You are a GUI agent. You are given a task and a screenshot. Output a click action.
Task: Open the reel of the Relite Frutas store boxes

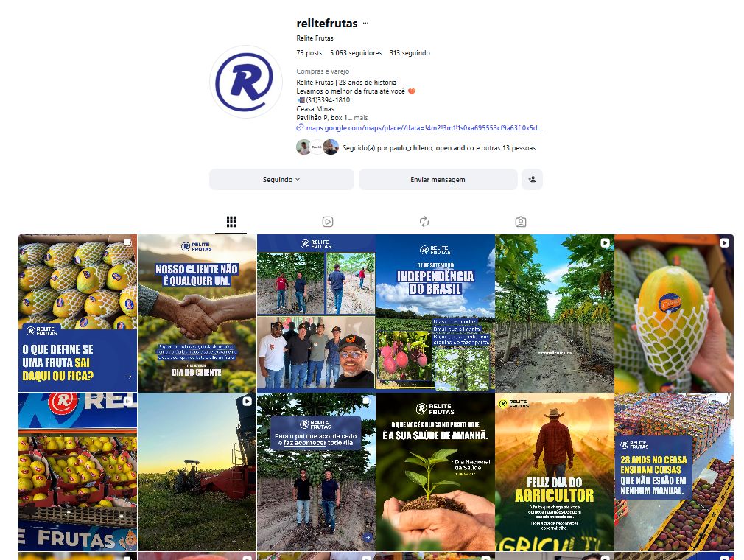(x=78, y=472)
